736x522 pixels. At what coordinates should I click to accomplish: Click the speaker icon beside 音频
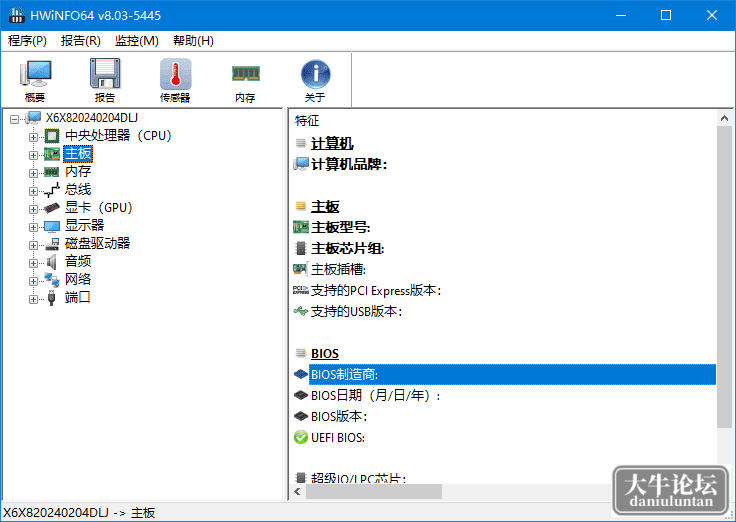(x=52, y=262)
